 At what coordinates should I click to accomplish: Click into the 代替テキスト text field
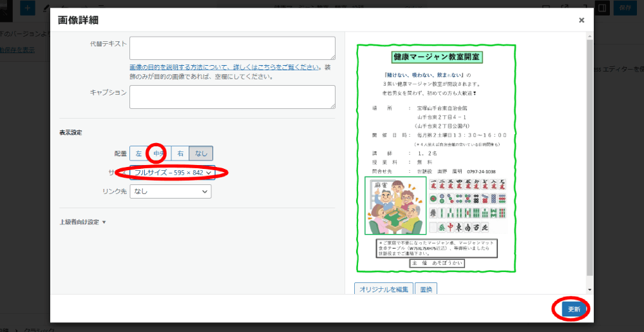coord(232,48)
